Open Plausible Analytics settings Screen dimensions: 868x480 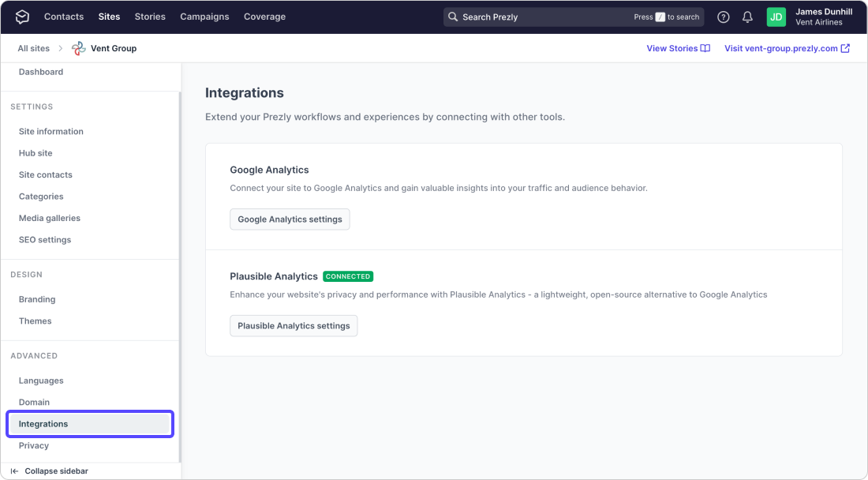294,325
